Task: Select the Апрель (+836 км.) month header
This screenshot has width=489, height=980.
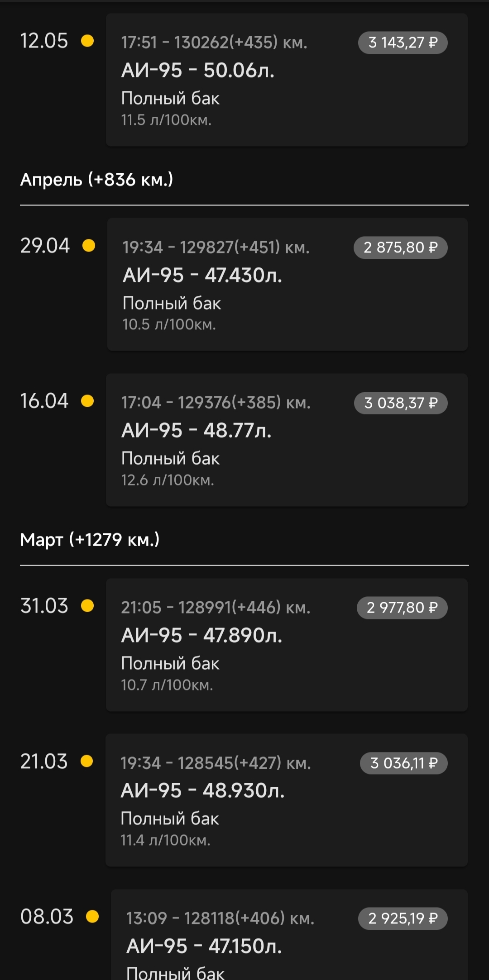Action: [96, 180]
